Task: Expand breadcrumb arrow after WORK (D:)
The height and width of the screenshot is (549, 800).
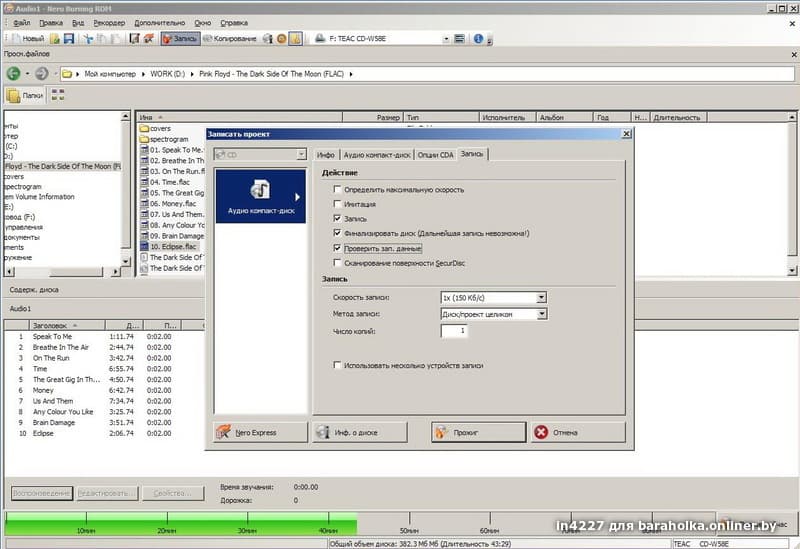Action: 192,74
